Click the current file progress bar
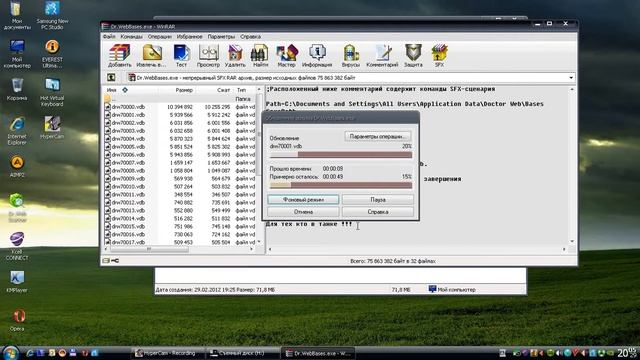This screenshot has height=360, width=640. (x=341, y=155)
